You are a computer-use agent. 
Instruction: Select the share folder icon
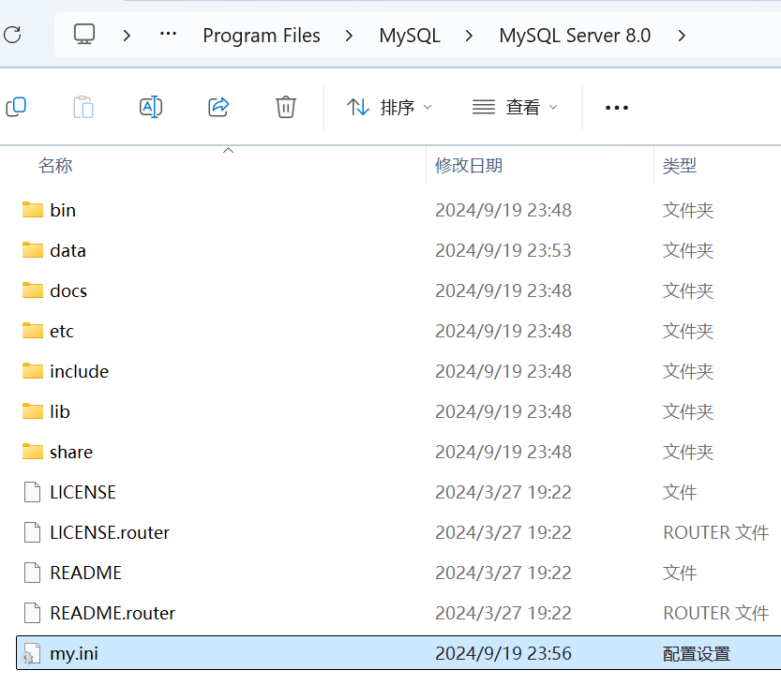tap(33, 452)
